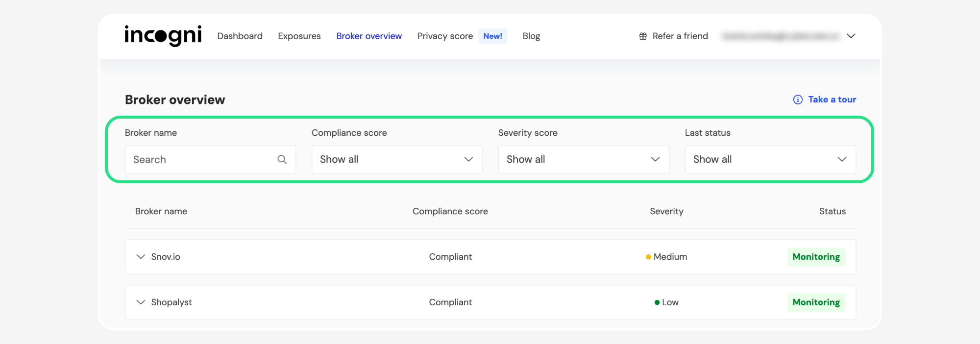Select the Broker overview nav item

(369, 36)
